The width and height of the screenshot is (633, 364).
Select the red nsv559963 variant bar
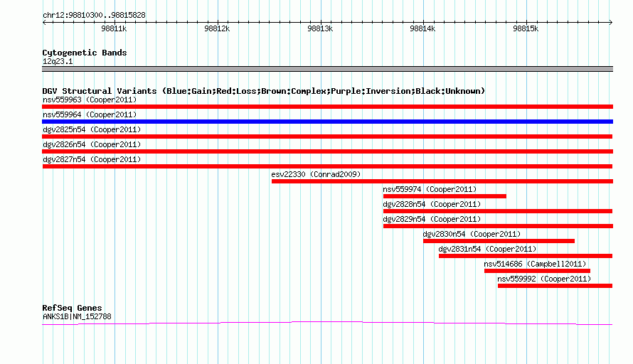[327, 107]
